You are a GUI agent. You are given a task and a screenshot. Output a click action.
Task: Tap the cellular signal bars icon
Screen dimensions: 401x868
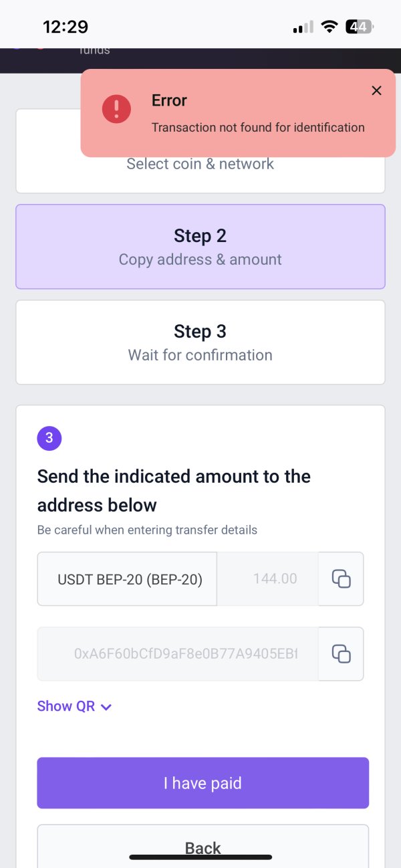point(303,27)
